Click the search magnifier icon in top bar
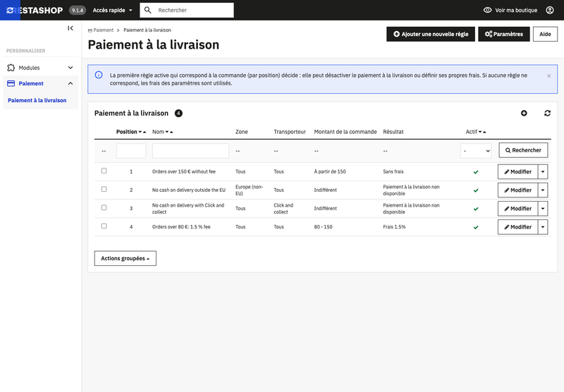 pos(147,10)
